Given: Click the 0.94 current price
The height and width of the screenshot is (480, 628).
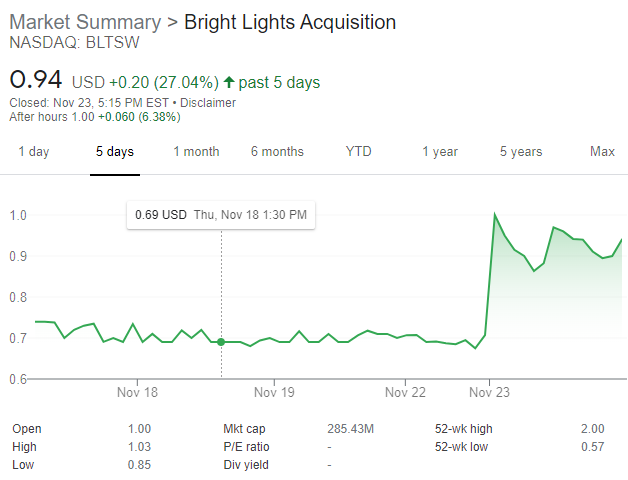Looking at the screenshot, I should [36, 79].
